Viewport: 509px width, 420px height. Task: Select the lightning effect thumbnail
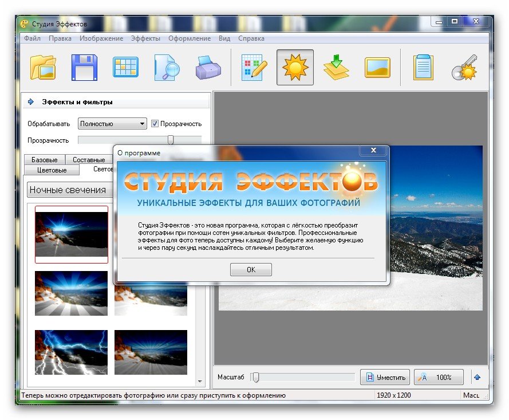71,352
